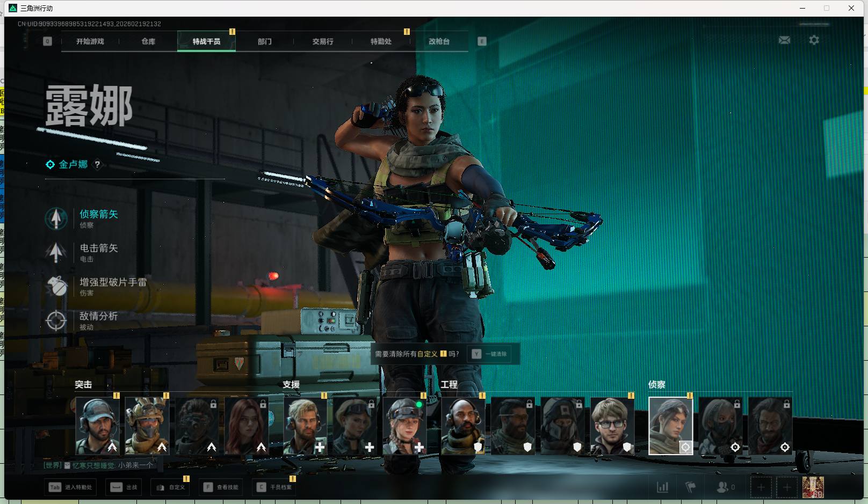Close the 三角洲行动 window
Viewport: 868px width, 504px height.
[x=851, y=8]
